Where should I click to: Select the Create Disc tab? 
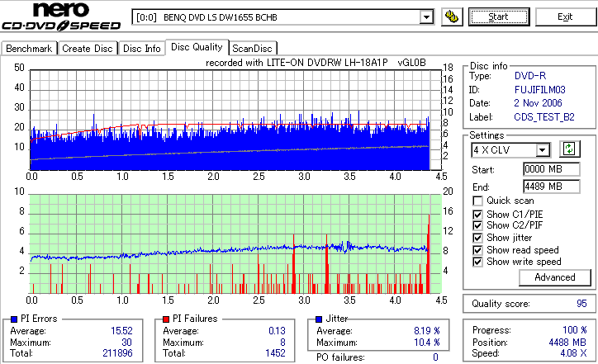88,49
